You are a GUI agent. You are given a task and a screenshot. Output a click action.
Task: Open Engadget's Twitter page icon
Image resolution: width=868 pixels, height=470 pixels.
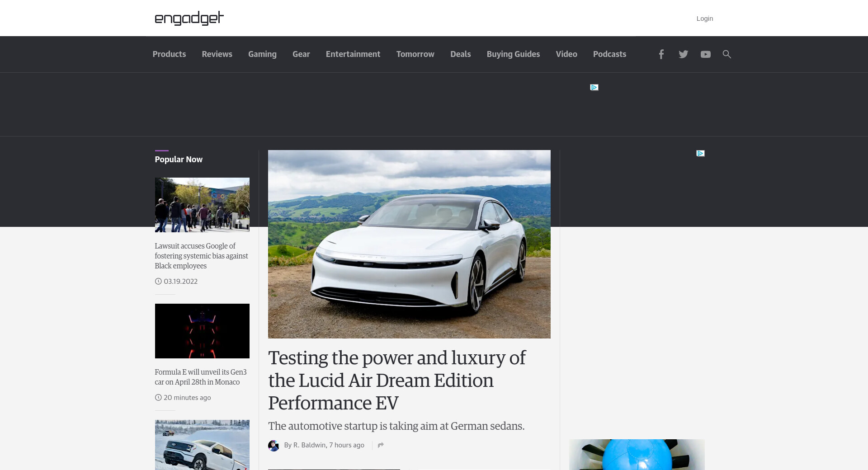point(683,54)
